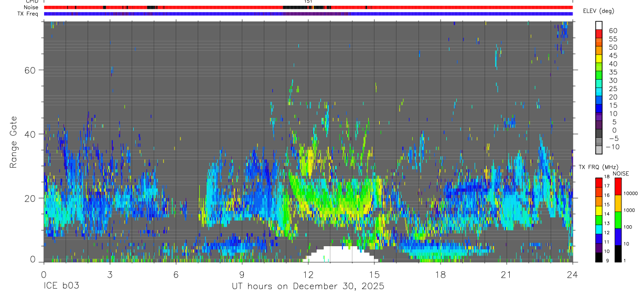Click the x-axis tick label '0' at the start
The width and height of the screenshot is (644, 297).
44,276
